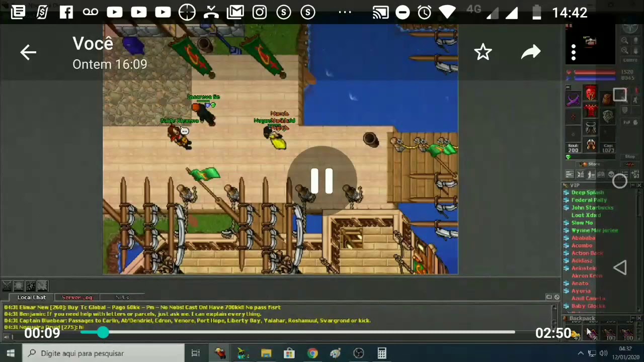Click Action Back in VIP list
Viewport: 644px width, 362px height.
click(587, 253)
